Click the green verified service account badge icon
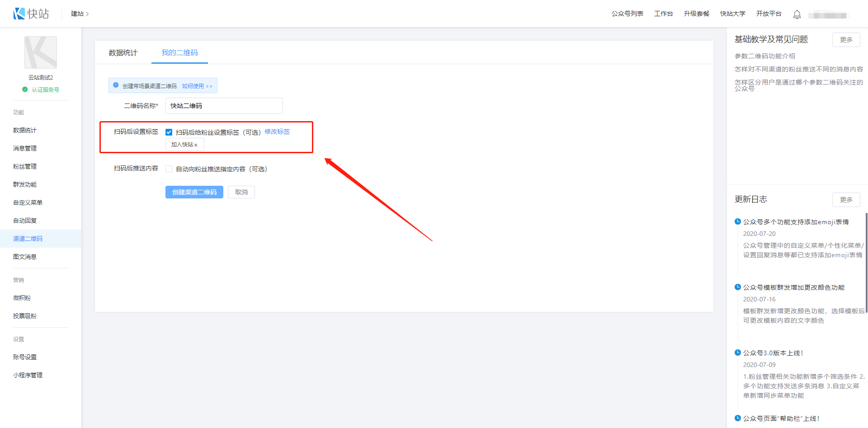The width and height of the screenshot is (868, 428). pos(25,89)
